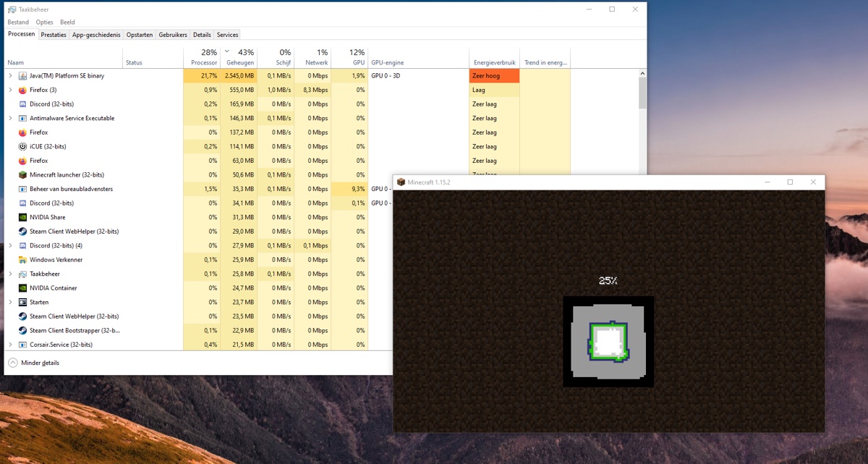868x464 pixels.
Task: Maximize the Minecraft 1.15.2 window
Action: click(x=790, y=182)
